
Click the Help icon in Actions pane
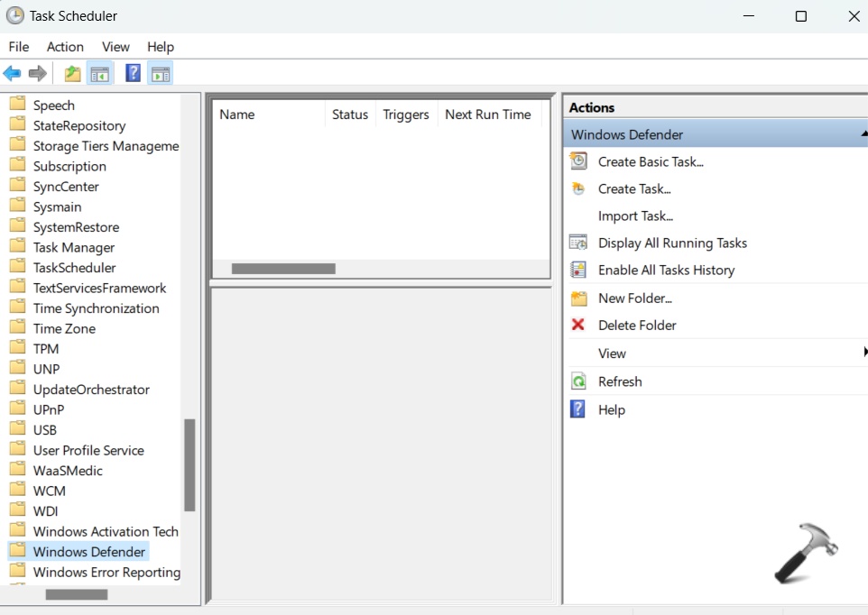(578, 409)
